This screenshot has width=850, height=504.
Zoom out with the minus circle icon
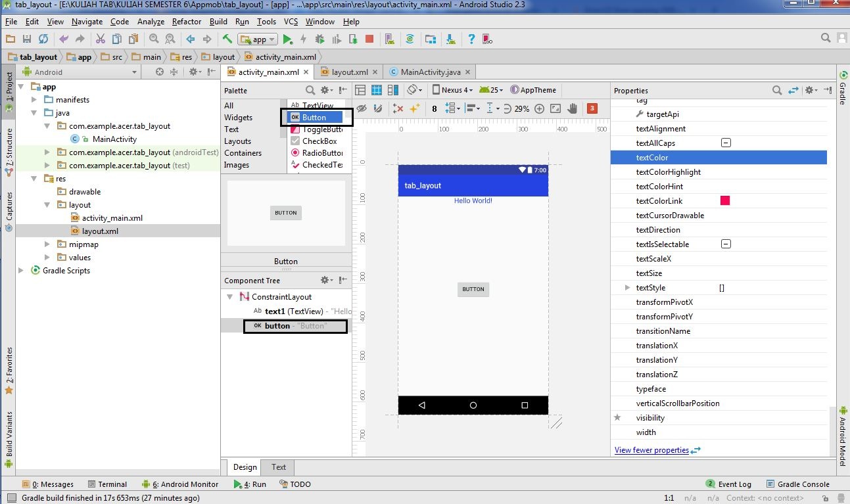point(508,108)
